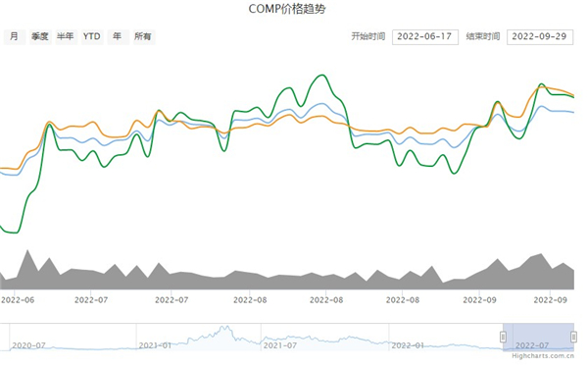
Task: Click the right navigator handle
Action: pos(573,337)
